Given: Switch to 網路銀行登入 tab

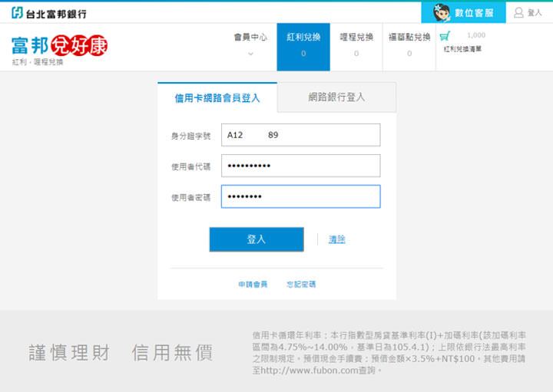Looking at the screenshot, I should (x=336, y=97).
